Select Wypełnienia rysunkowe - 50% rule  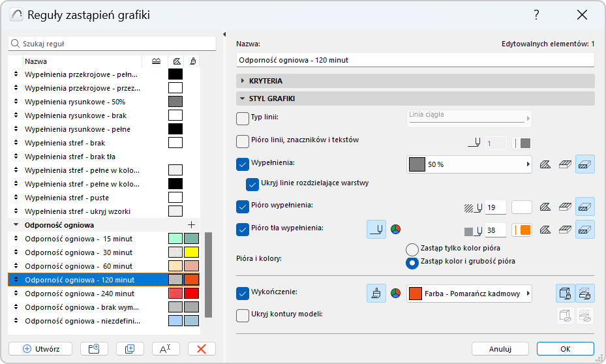point(104,102)
